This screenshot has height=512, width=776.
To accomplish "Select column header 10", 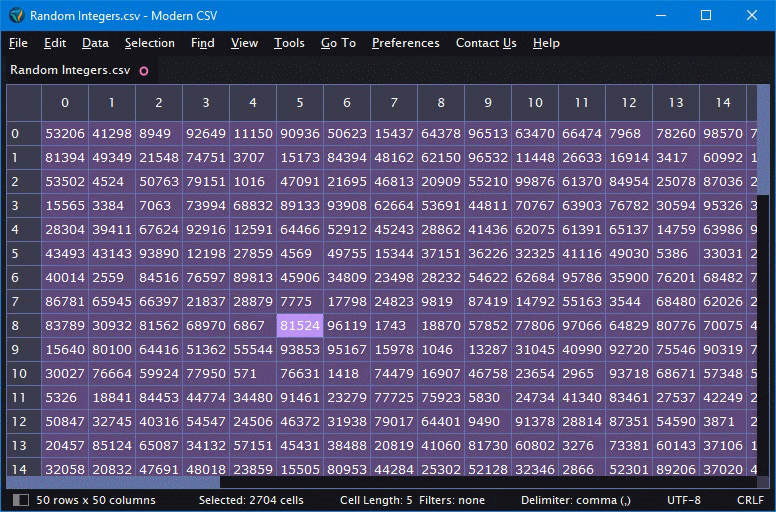I will 535,103.
